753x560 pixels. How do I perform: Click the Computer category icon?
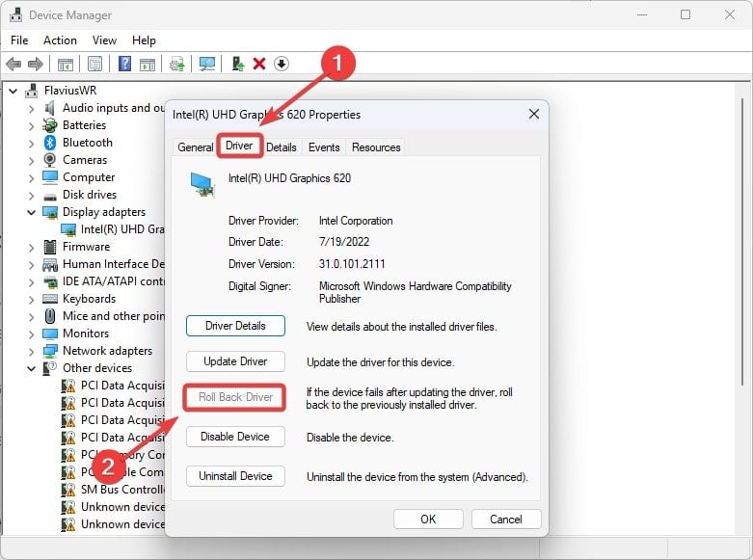(x=50, y=177)
